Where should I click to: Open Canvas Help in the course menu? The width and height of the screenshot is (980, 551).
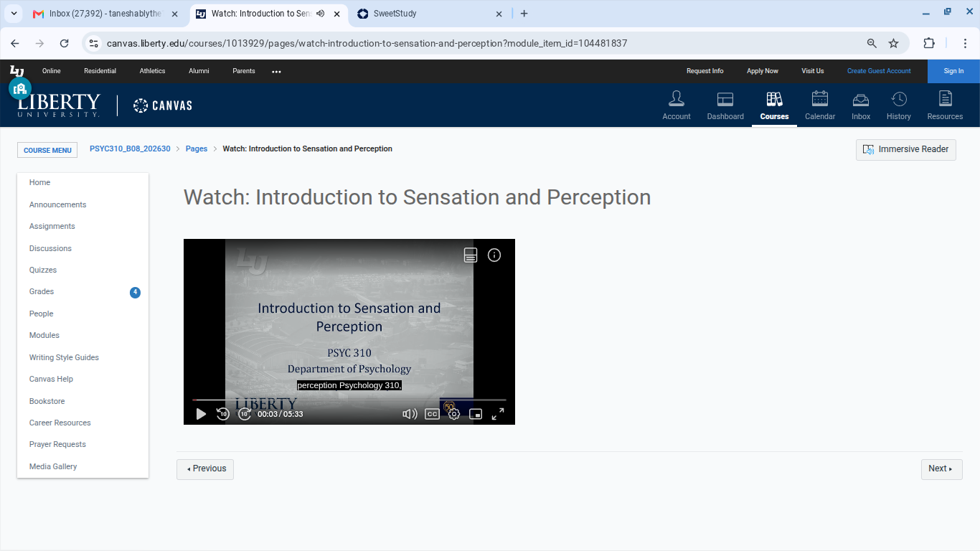coord(51,379)
